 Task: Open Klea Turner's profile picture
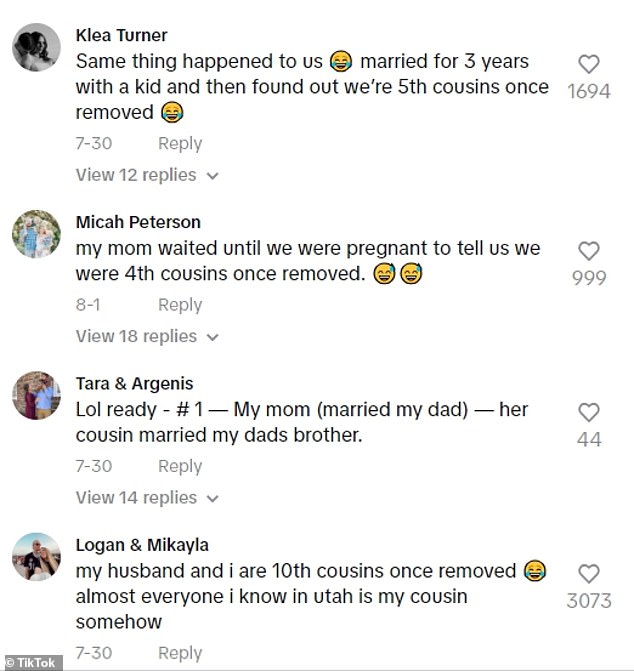click(x=37, y=48)
